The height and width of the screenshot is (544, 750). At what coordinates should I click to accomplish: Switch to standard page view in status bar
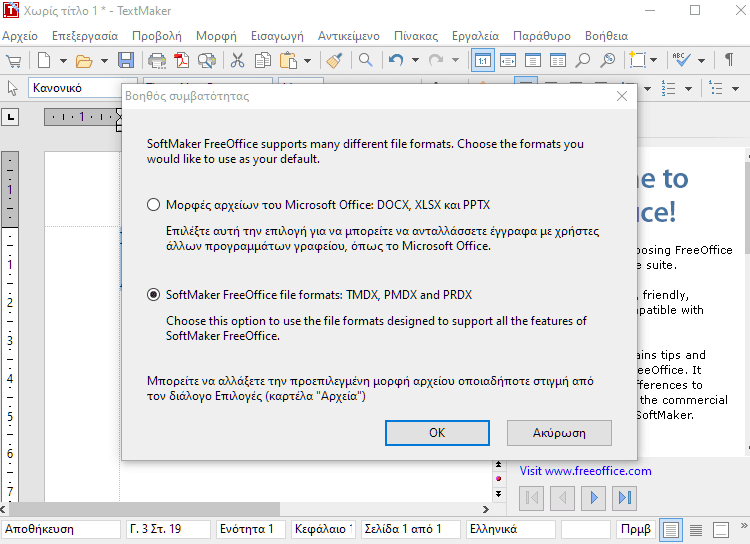click(671, 530)
